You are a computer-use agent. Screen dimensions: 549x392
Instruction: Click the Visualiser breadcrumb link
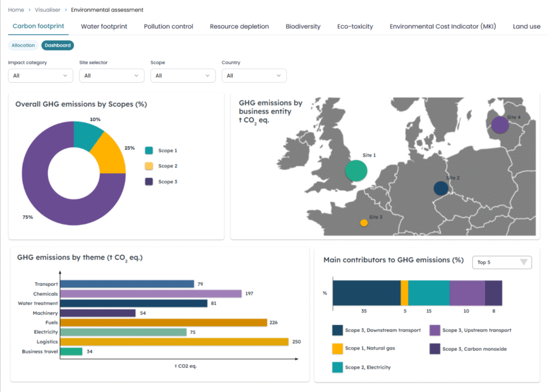click(x=47, y=9)
